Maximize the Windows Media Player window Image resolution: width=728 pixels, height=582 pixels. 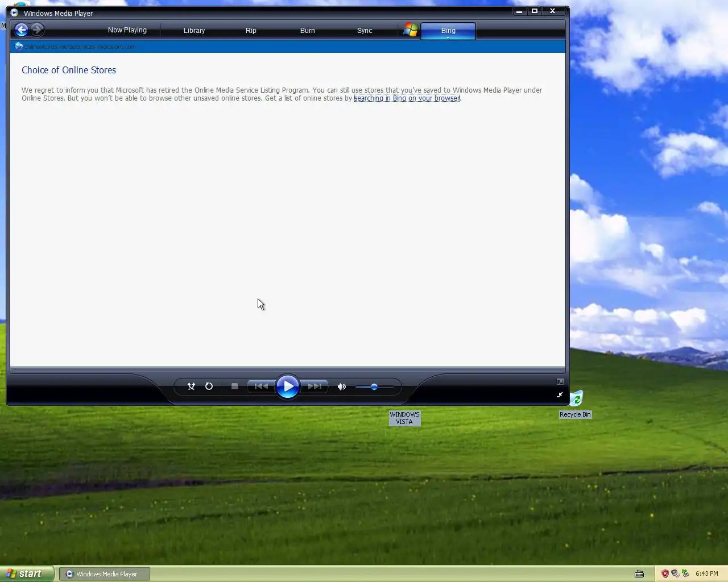[535, 11]
